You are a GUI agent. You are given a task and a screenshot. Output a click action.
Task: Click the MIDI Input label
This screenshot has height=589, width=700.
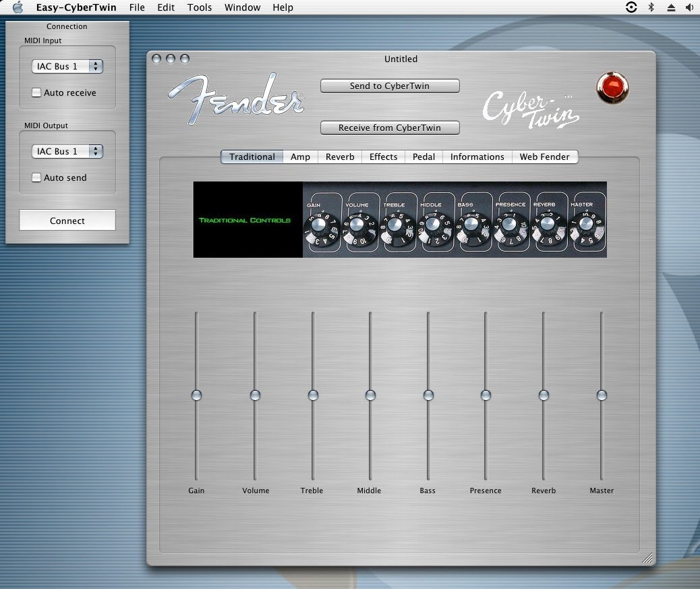pyautogui.click(x=43, y=40)
